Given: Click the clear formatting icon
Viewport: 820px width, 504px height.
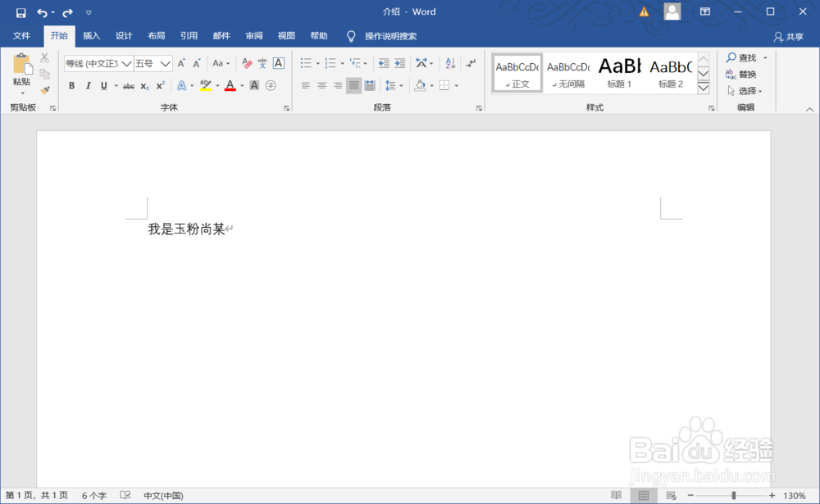Looking at the screenshot, I should click(248, 63).
